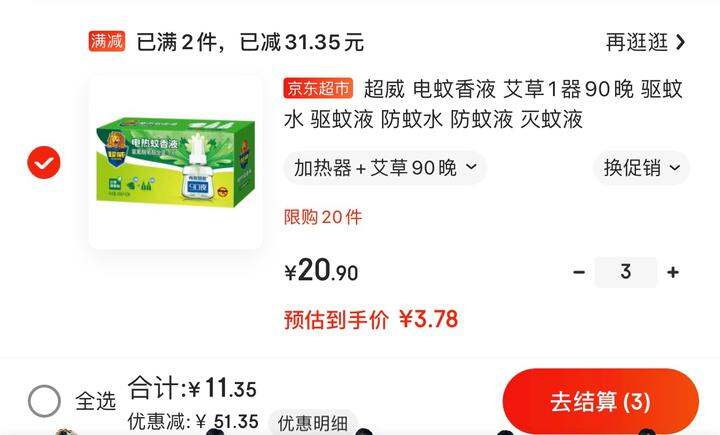The width and height of the screenshot is (720, 435).
Task: Click the 京东超市 store tag
Action: [318, 88]
